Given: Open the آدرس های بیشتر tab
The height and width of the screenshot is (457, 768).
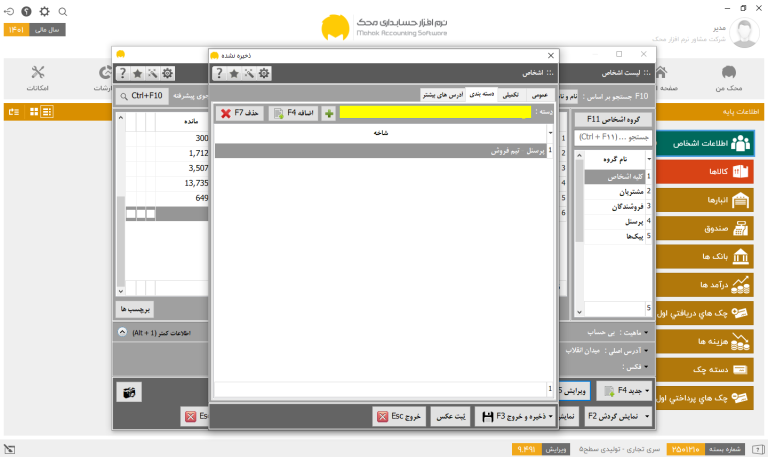Looking at the screenshot, I should tap(443, 95).
